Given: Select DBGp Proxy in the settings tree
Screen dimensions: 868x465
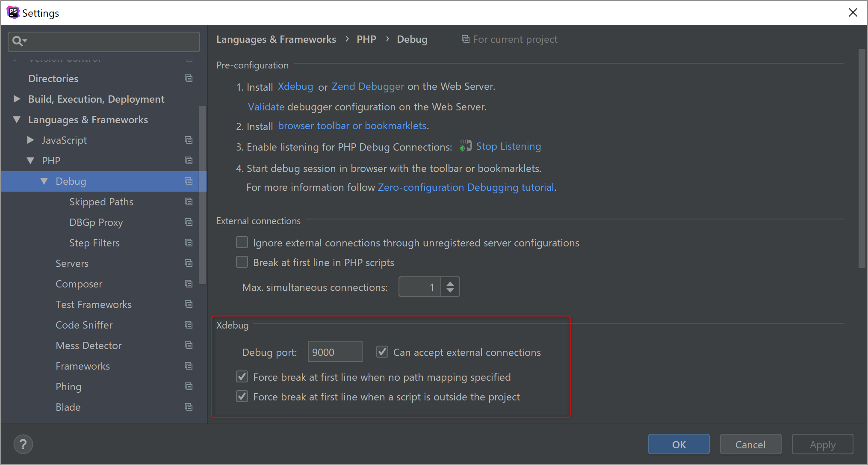Looking at the screenshot, I should (96, 222).
